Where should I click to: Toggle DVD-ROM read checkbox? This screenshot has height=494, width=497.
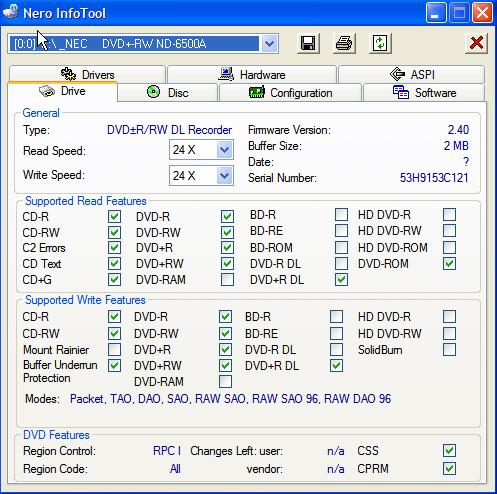(x=449, y=264)
